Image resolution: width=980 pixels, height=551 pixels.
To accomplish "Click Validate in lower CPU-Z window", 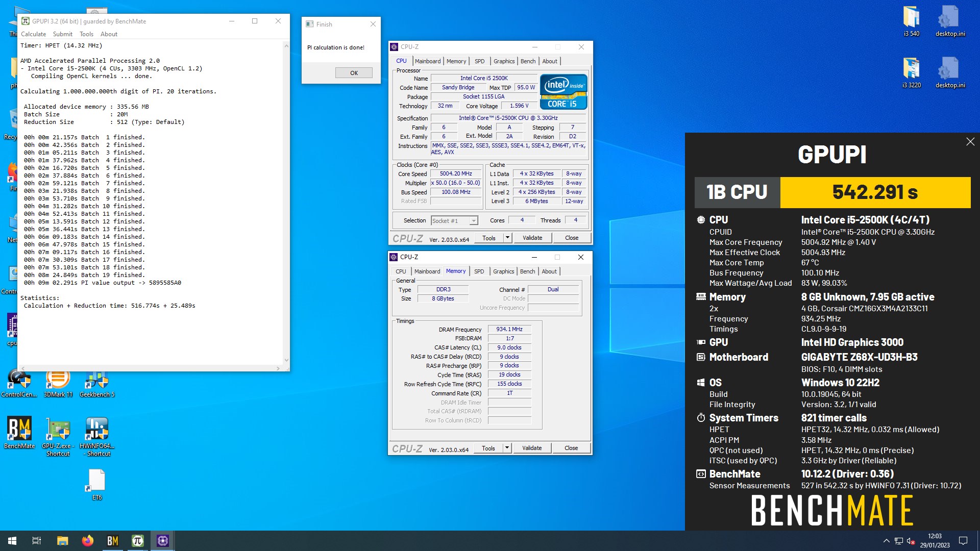I will coord(532,448).
